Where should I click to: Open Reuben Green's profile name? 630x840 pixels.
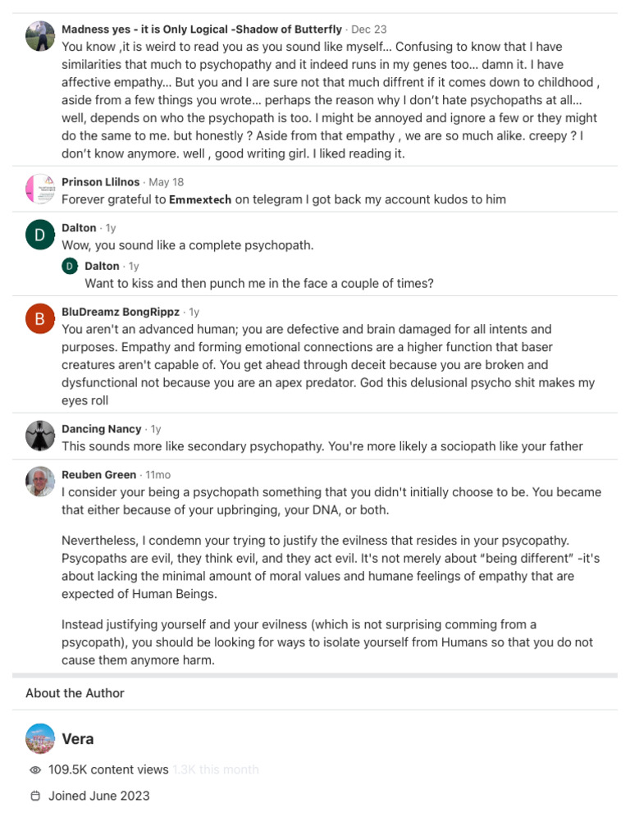pyautogui.click(x=99, y=475)
